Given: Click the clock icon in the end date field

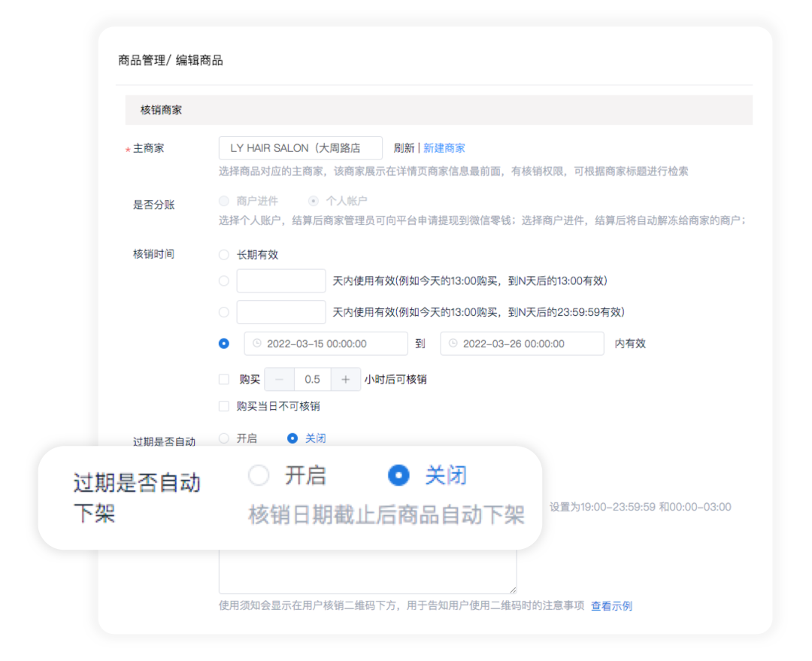Looking at the screenshot, I should 451,344.
